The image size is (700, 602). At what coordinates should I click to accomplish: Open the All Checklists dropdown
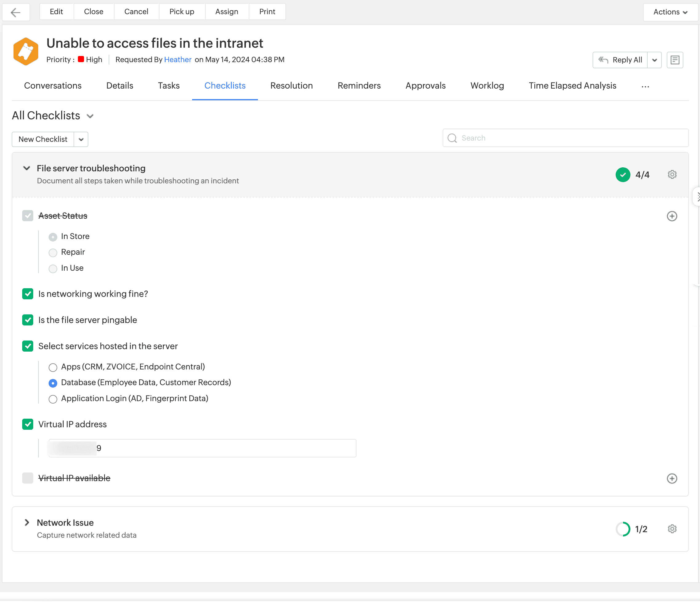(x=90, y=116)
